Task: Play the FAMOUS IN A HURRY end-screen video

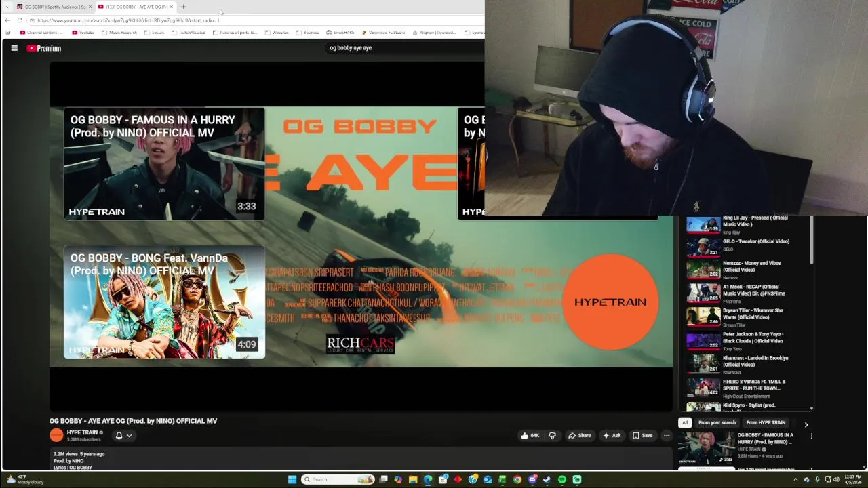Action: pos(164,164)
